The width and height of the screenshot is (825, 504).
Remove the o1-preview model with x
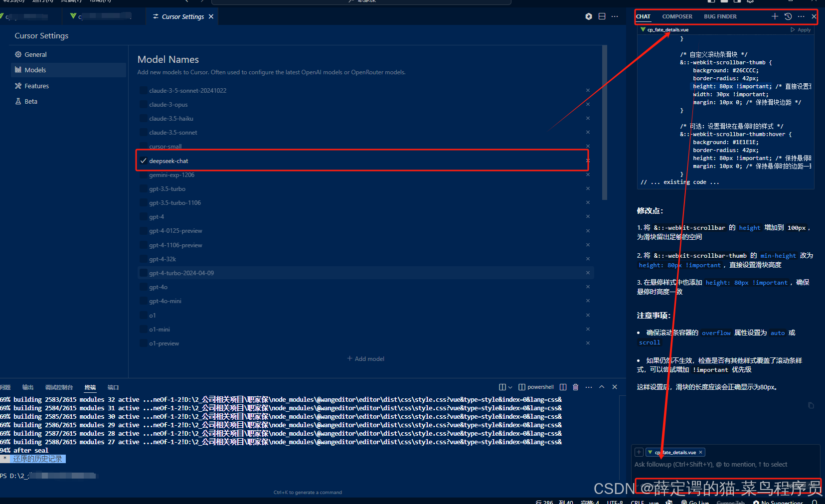(x=588, y=343)
